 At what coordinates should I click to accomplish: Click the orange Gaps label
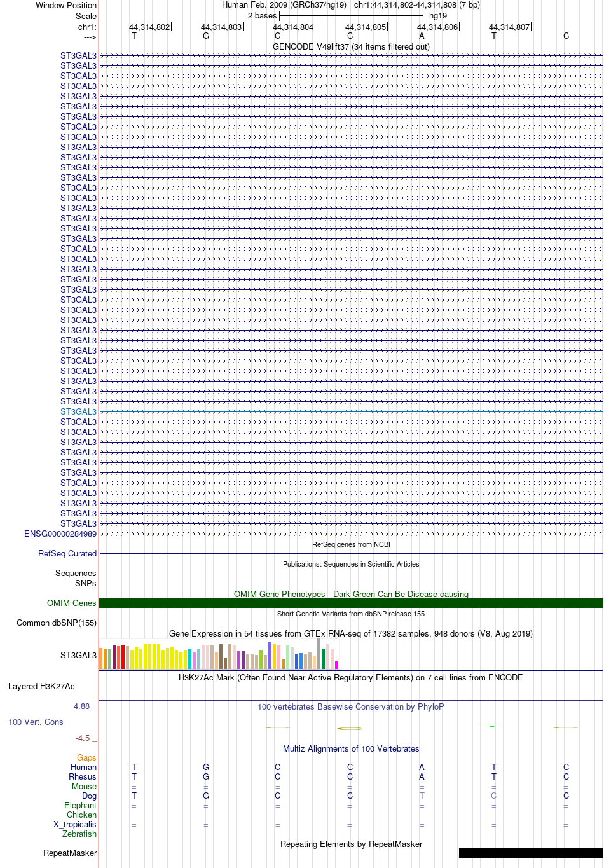click(86, 757)
